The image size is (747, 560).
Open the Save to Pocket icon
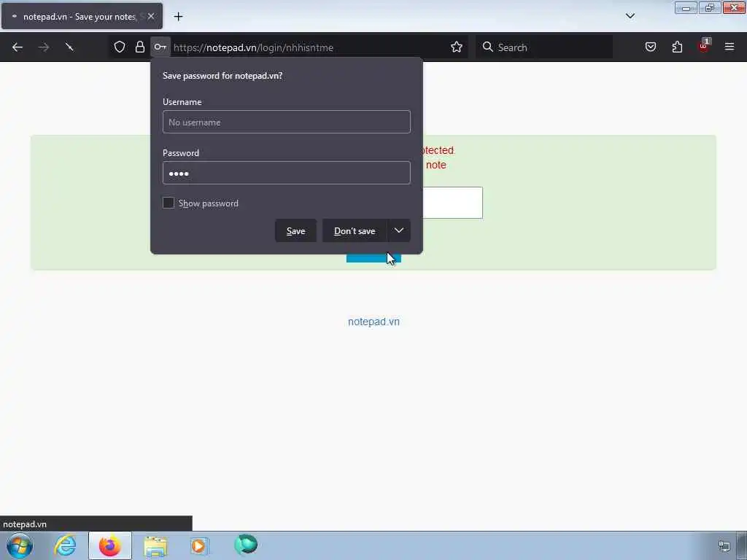[650, 47]
